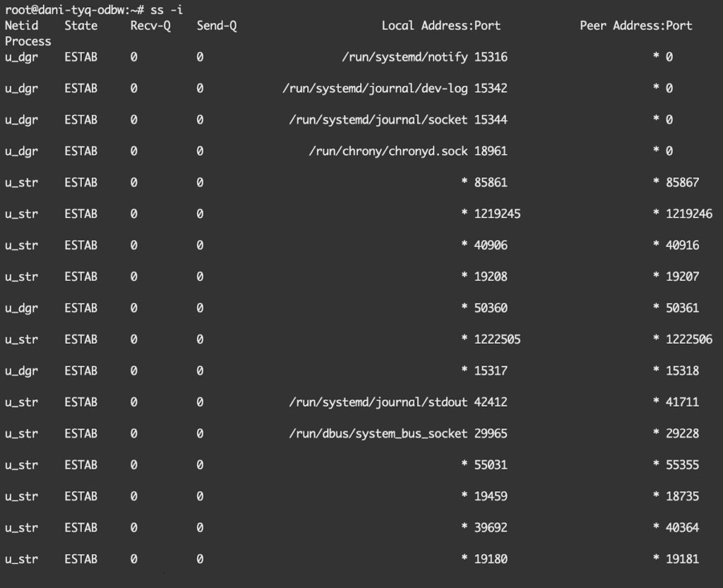Click the Process header label
Image resolution: width=723 pixels, height=588 pixels.
pyautogui.click(x=28, y=41)
